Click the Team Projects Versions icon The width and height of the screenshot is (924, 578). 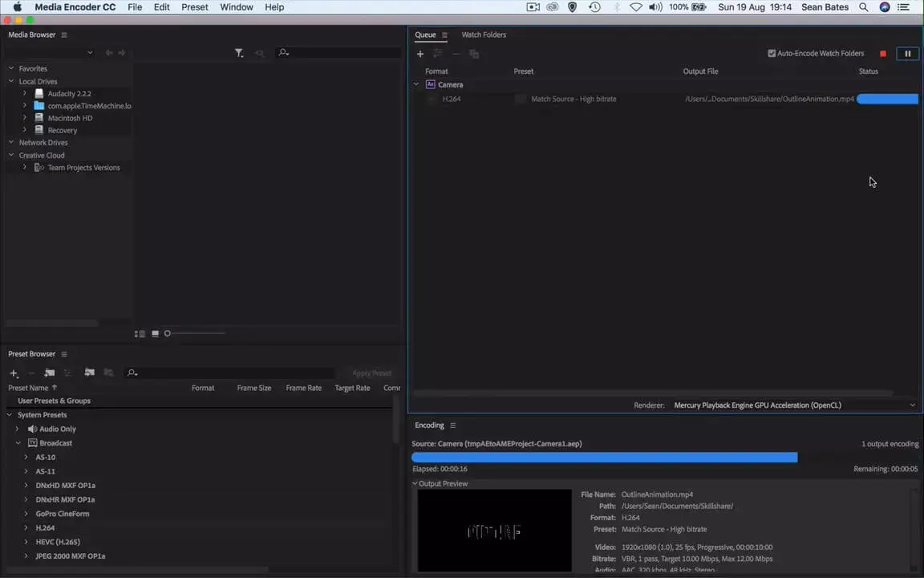38,168
